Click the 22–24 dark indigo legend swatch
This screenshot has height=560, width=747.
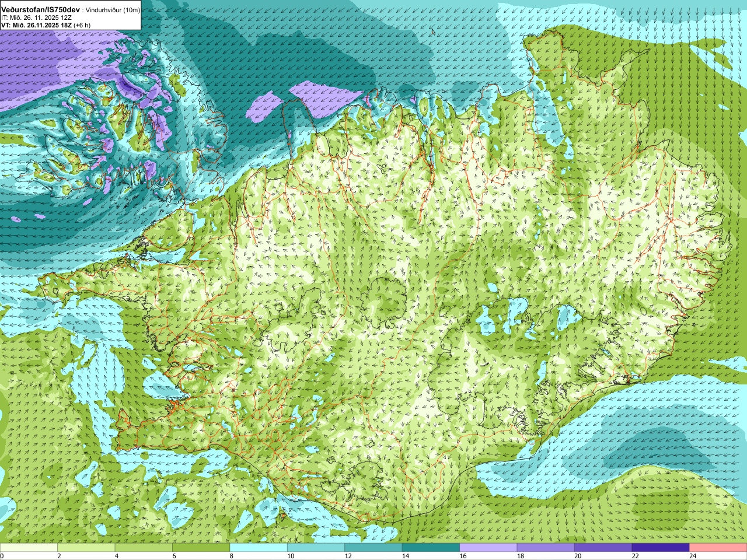click(660, 548)
